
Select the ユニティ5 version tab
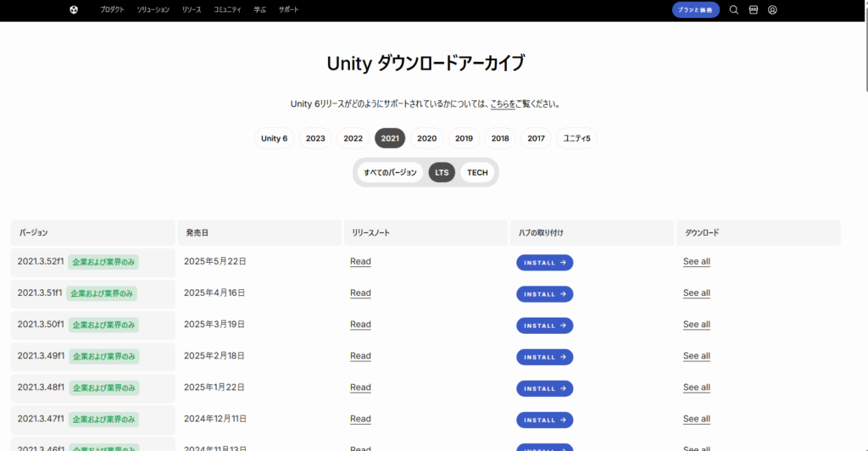pos(576,138)
